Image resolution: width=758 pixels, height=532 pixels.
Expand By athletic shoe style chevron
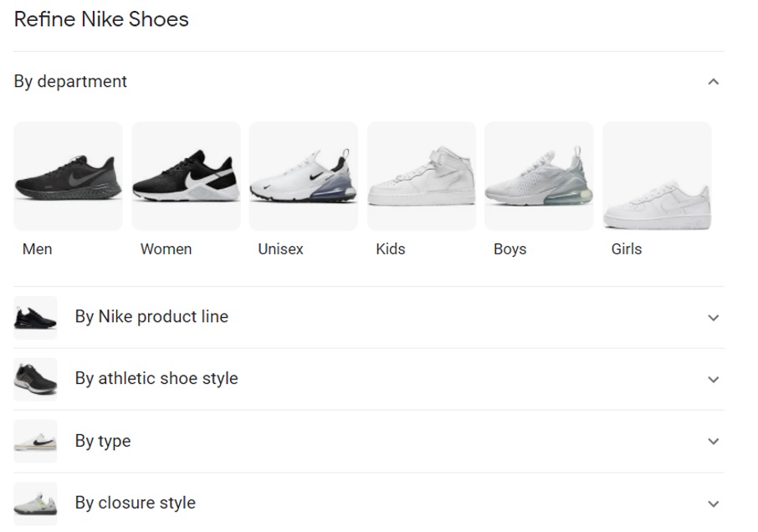(713, 380)
